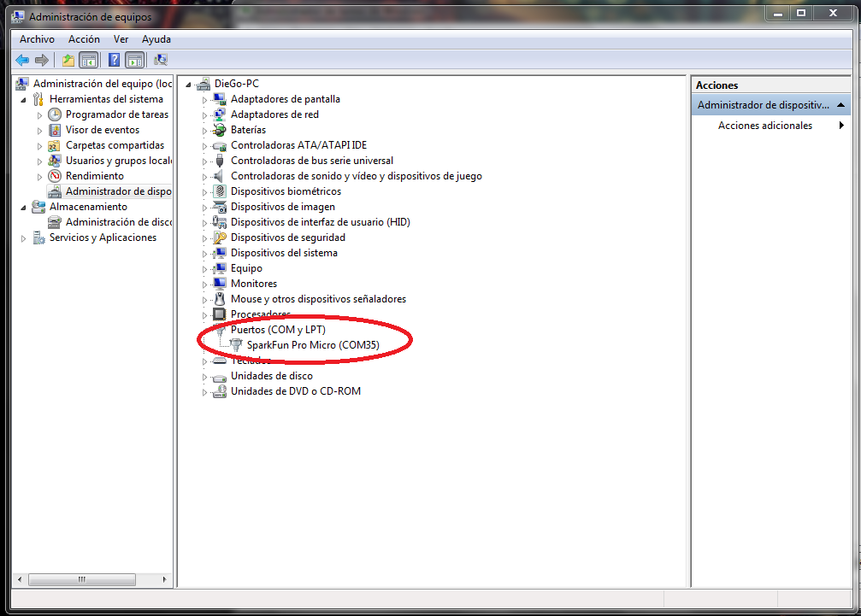Select the sound controllers speaker icon

point(219,176)
